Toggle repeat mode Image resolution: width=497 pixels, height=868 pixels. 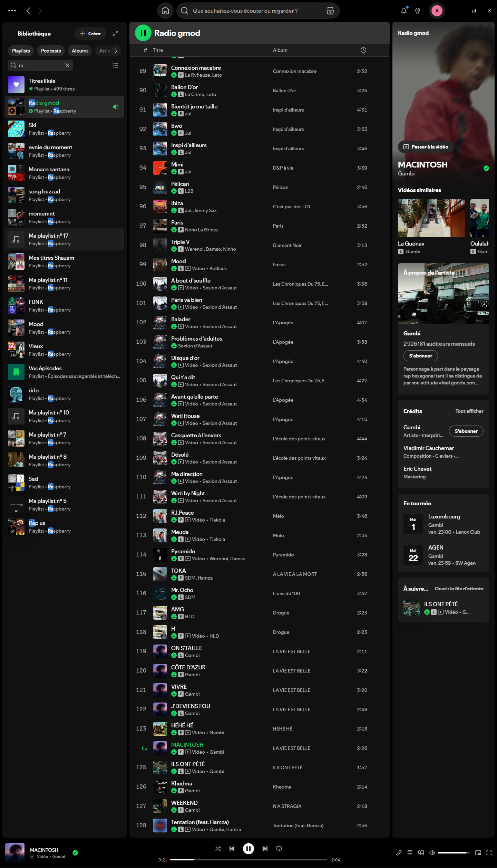(x=279, y=849)
